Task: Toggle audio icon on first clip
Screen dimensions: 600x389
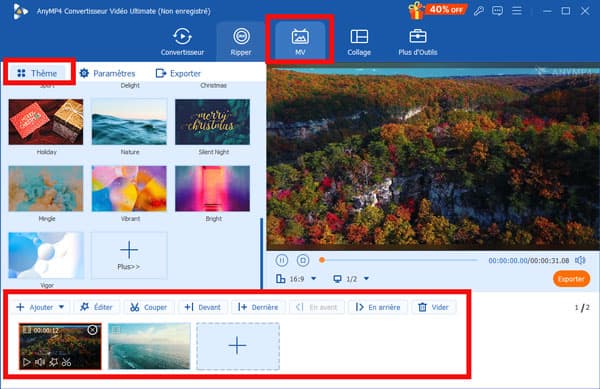Action: click(40, 362)
